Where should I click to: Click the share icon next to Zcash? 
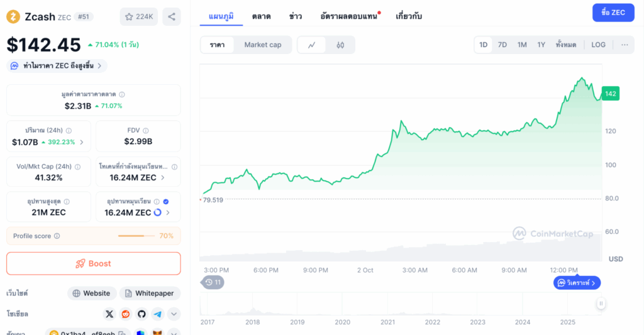tap(171, 17)
